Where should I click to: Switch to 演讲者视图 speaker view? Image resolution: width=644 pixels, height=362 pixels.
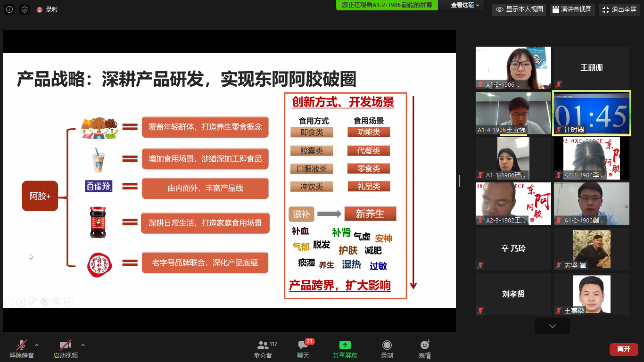(572, 9)
